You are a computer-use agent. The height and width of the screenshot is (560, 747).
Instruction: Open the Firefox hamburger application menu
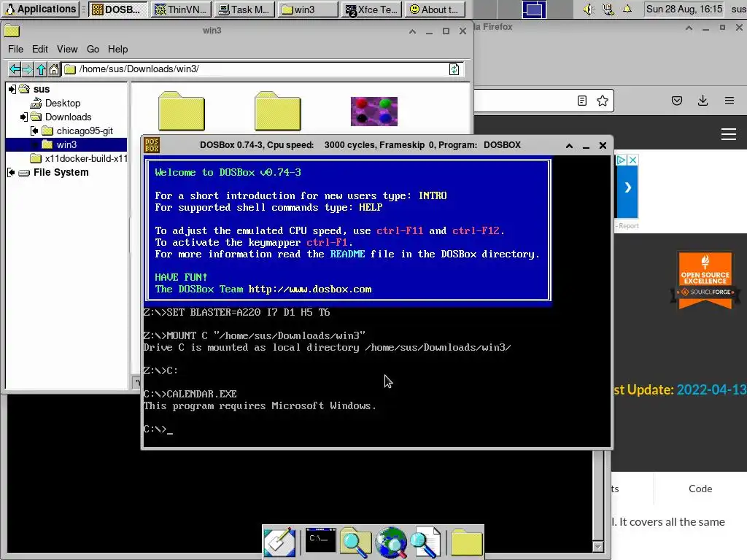(x=729, y=101)
